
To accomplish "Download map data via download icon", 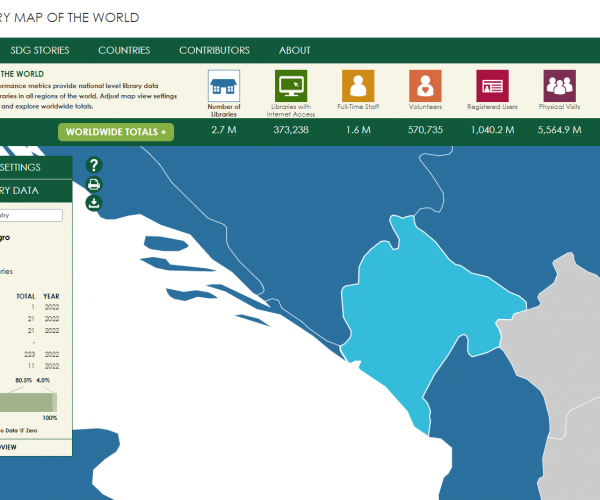I will tap(93, 202).
